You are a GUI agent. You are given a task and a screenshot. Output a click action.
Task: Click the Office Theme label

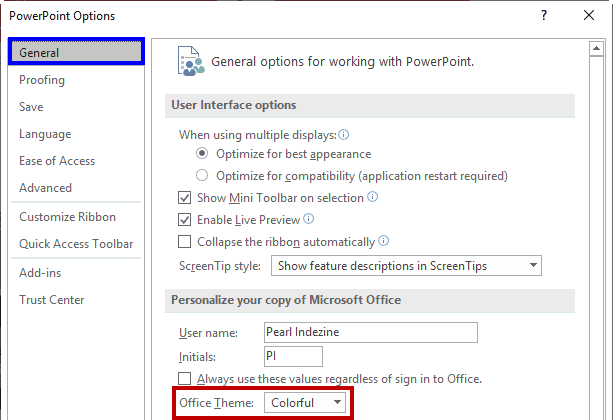pos(216,403)
